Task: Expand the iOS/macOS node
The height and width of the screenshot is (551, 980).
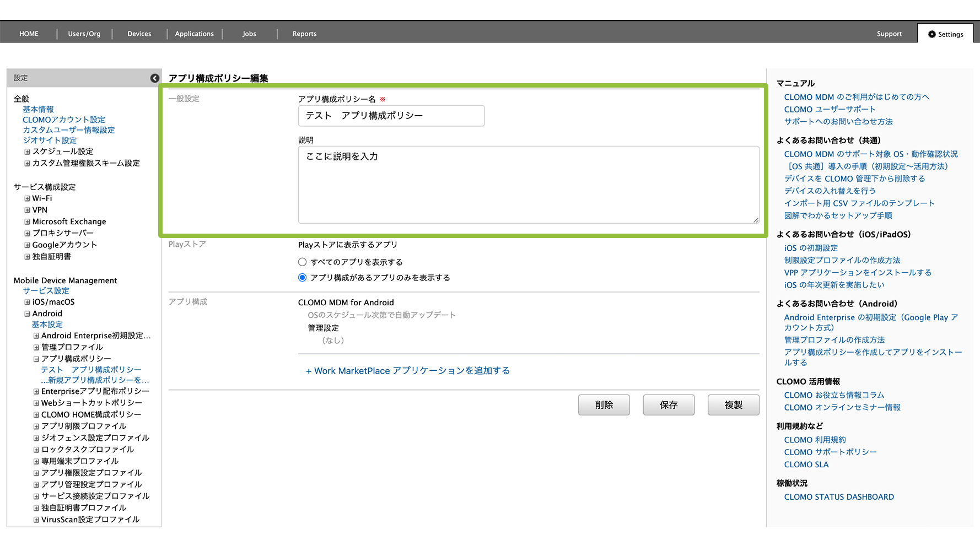Action: coord(27,302)
